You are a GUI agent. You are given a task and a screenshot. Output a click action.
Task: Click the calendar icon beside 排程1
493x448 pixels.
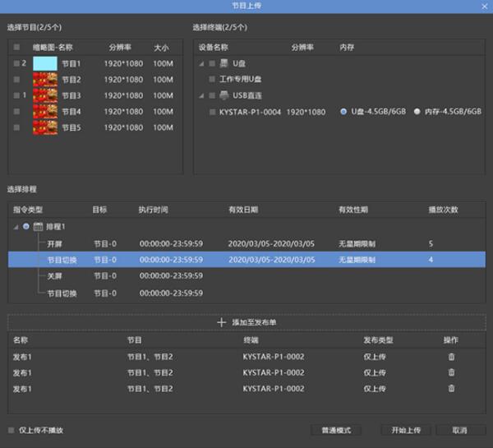tap(38, 227)
